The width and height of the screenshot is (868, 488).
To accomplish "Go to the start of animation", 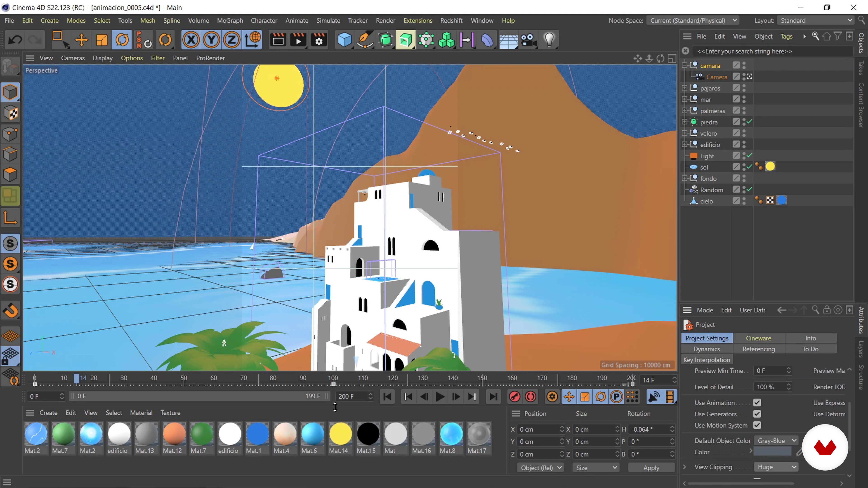I will point(387,396).
